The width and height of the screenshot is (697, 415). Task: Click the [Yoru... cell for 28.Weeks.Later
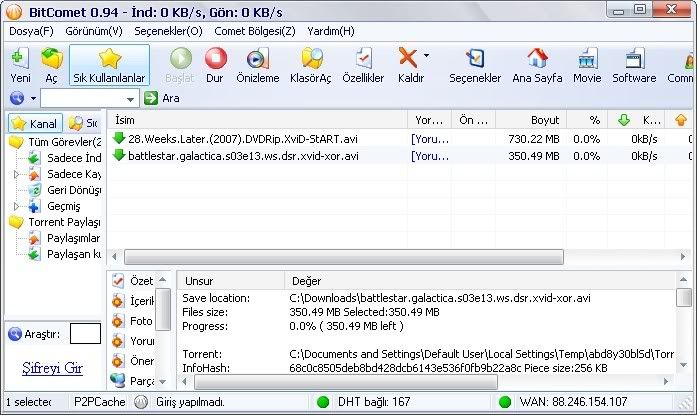click(x=429, y=139)
